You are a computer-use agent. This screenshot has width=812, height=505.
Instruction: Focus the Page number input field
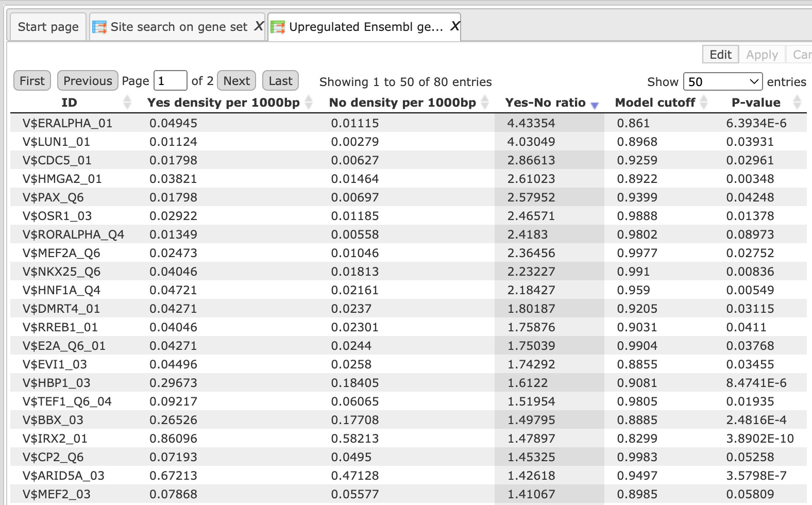pyautogui.click(x=170, y=81)
